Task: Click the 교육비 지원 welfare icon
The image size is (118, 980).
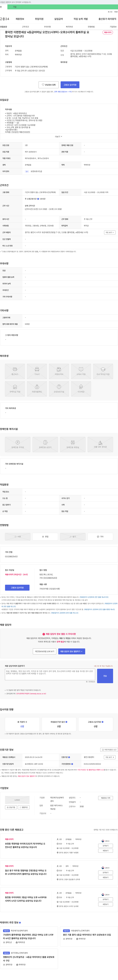Action: tap(81, 371)
